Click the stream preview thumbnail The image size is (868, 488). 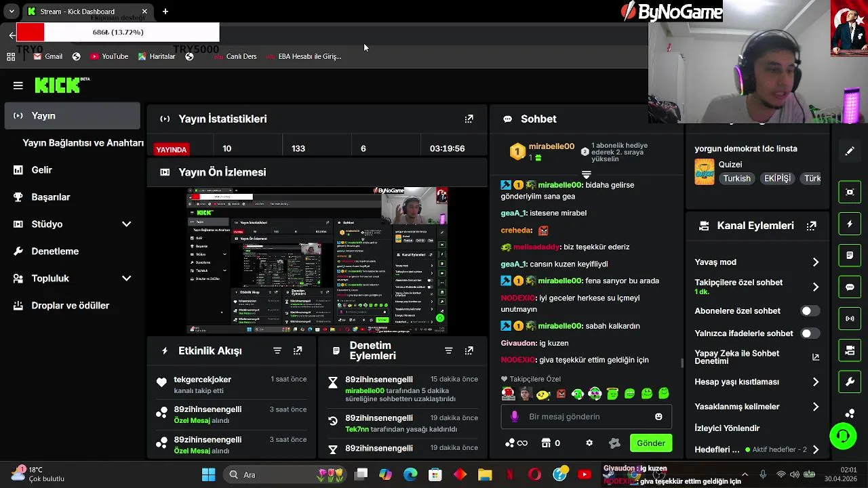[x=317, y=260]
